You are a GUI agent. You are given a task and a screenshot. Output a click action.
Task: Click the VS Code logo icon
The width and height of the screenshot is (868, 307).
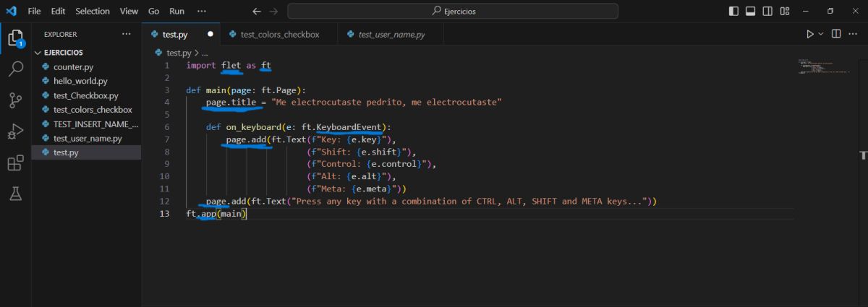(10, 11)
